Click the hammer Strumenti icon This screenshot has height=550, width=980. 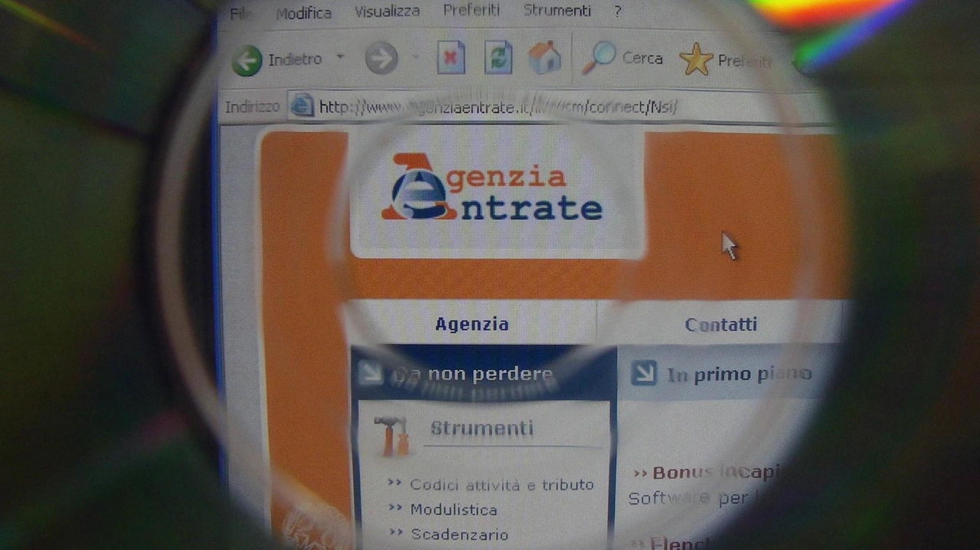click(x=394, y=435)
